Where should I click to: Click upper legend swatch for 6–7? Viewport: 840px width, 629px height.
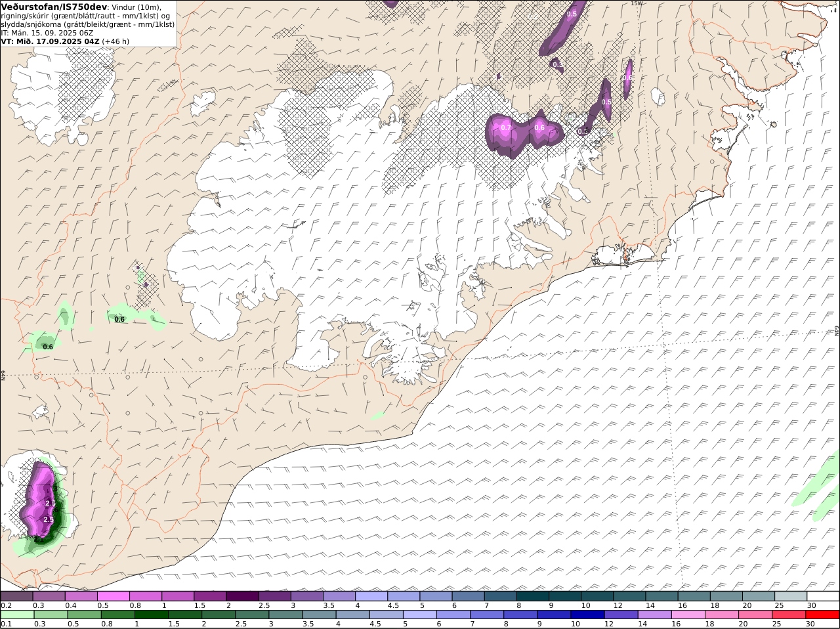(x=468, y=596)
